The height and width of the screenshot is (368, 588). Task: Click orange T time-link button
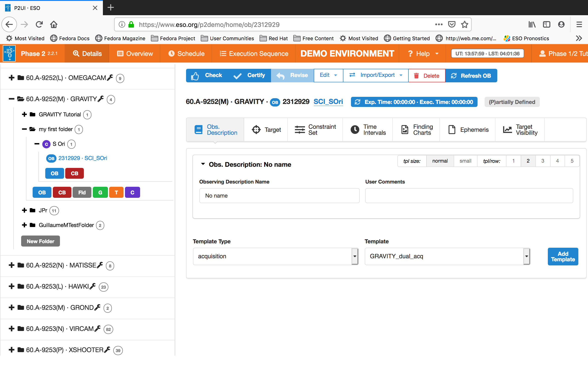coord(116,192)
